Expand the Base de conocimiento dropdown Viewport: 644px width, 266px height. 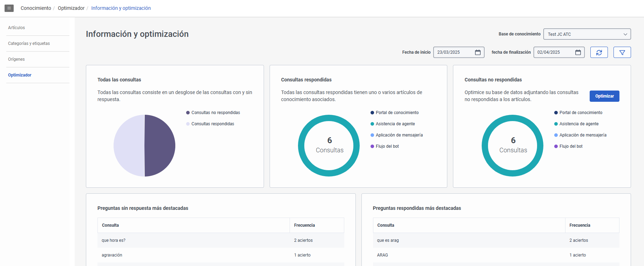pos(587,34)
